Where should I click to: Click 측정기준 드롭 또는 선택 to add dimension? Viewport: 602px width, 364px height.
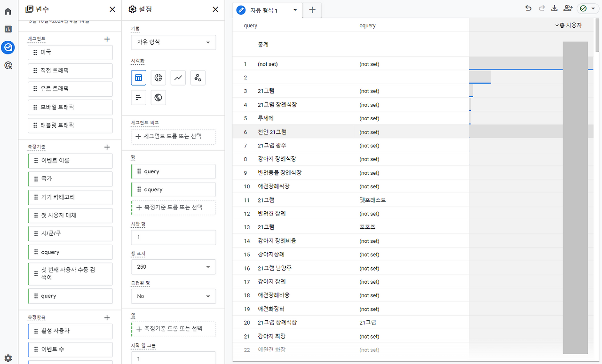(173, 208)
